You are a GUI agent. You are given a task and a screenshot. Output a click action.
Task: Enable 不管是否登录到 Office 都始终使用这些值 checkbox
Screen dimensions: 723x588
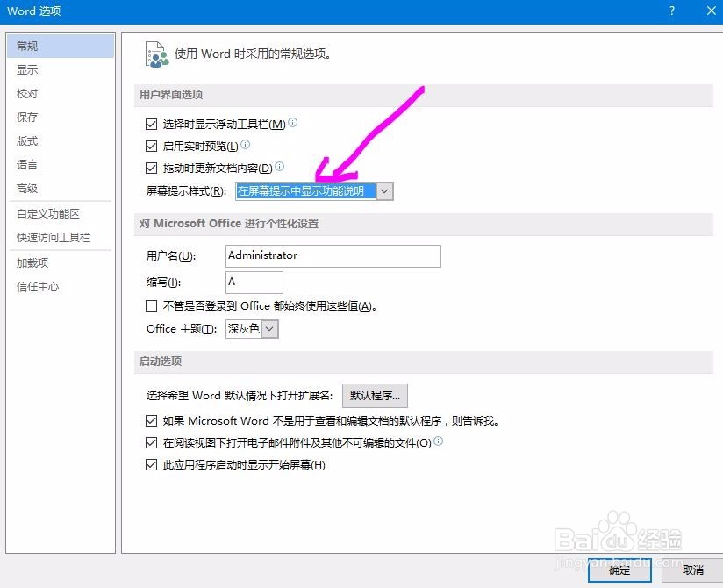[151, 305]
